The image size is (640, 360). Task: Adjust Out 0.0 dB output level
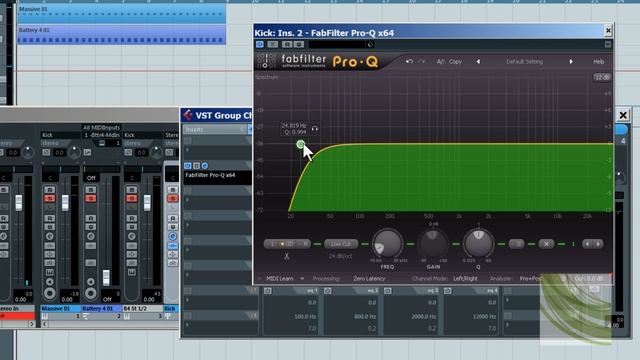click(588, 279)
